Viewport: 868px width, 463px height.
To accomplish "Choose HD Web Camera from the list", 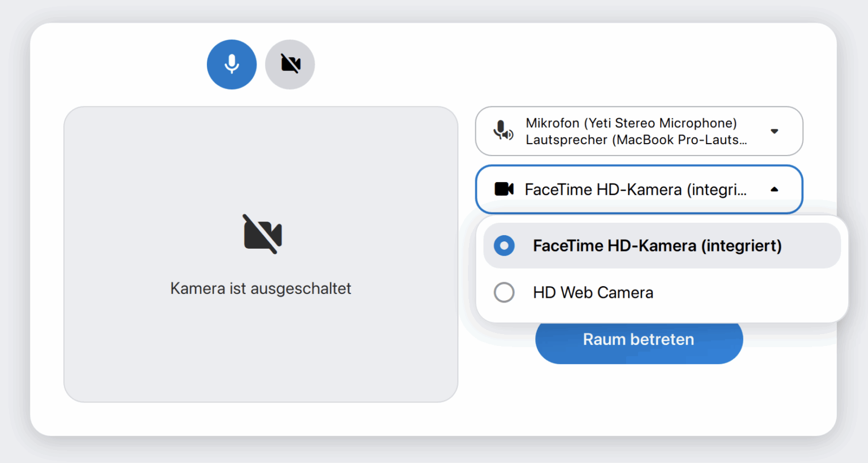I will 593,292.
